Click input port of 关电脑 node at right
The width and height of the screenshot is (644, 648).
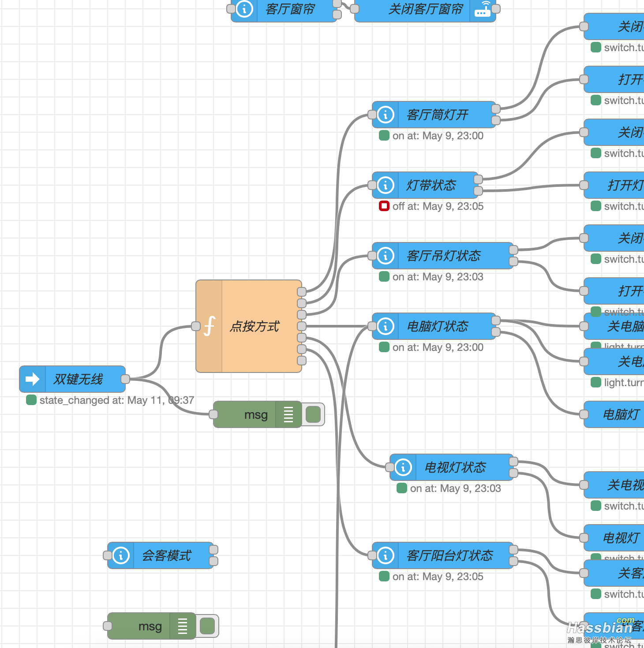click(584, 326)
